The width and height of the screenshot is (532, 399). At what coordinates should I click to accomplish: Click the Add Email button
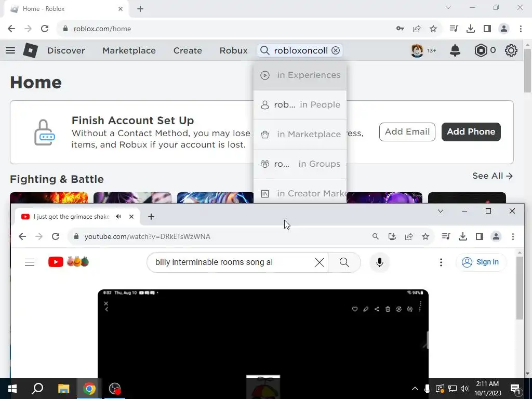coord(407,131)
